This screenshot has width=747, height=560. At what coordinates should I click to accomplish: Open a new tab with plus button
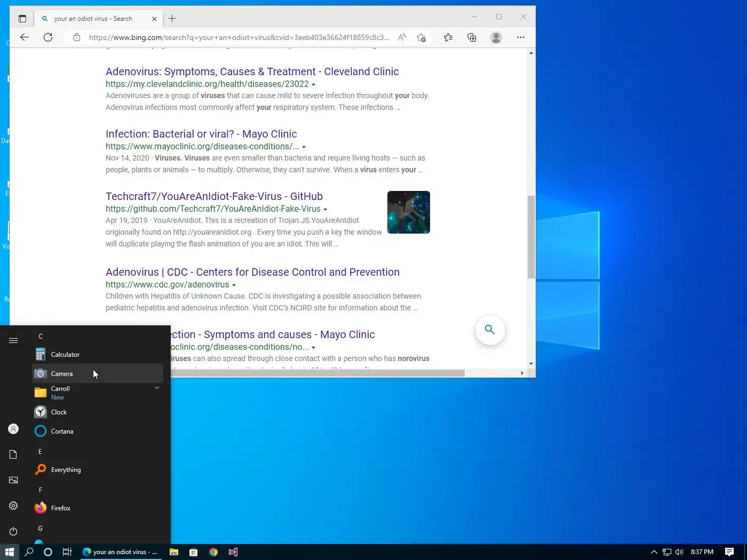coord(172,19)
